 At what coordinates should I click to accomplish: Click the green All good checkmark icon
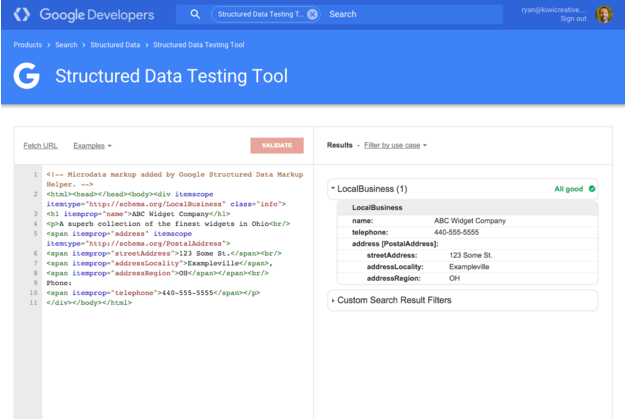(x=592, y=189)
